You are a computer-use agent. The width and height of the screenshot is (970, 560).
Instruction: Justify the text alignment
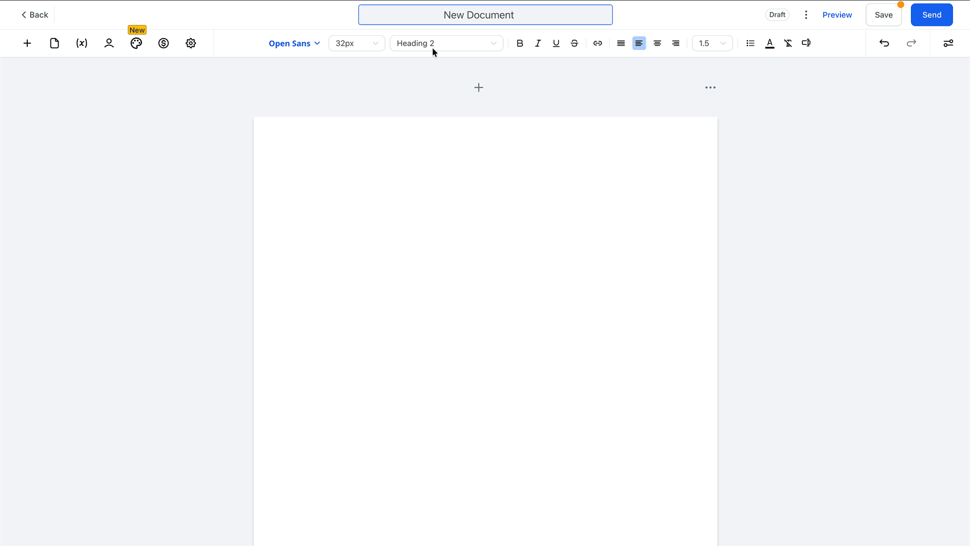click(621, 43)
